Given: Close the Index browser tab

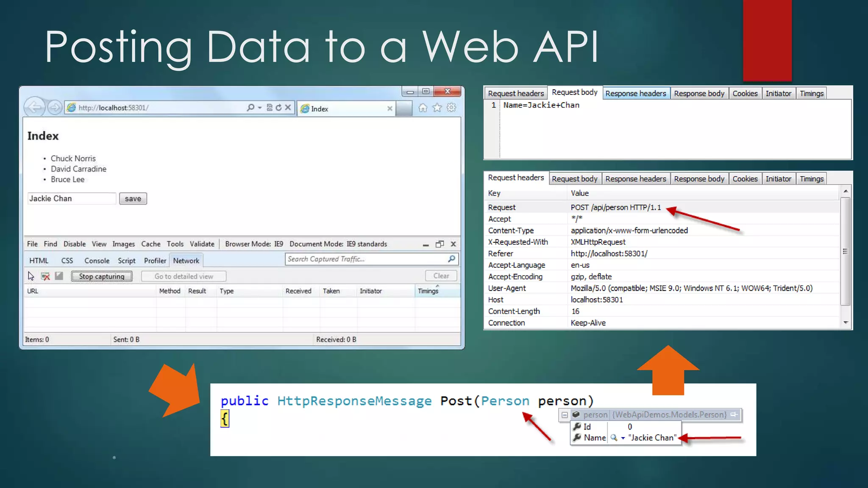Looking at the screenshot, I should [x=389, y=109].
